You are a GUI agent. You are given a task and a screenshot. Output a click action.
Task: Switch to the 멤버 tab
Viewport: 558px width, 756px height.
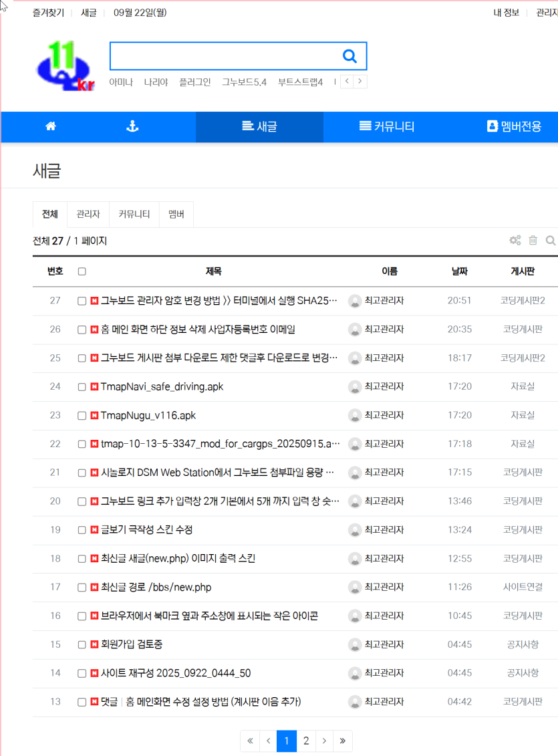pos(176,214)
